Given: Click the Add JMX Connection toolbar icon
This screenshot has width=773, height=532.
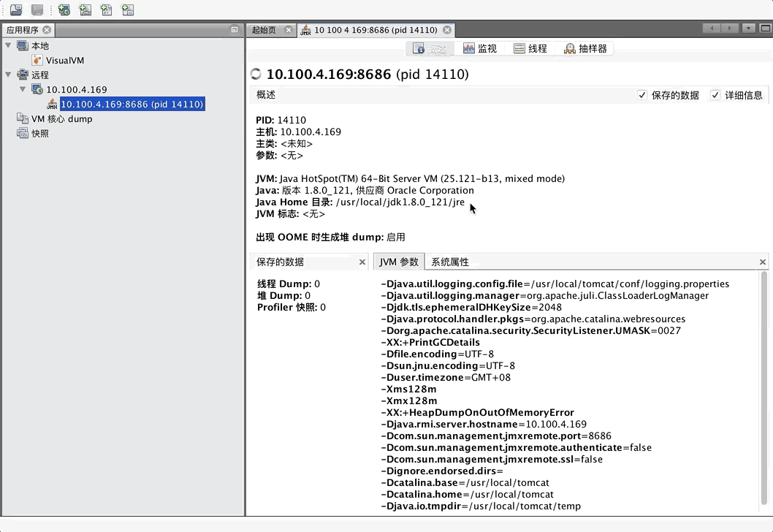Looking at the screenshot, I should point(85,9).
